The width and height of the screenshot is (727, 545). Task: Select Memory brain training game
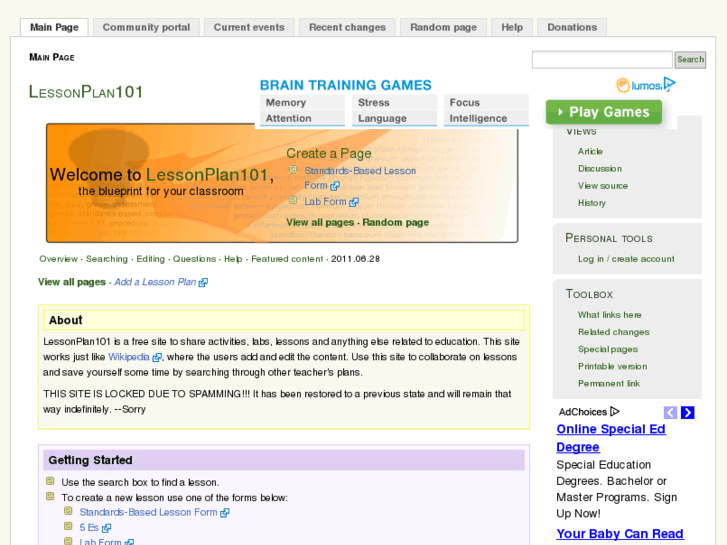[302, 103]
